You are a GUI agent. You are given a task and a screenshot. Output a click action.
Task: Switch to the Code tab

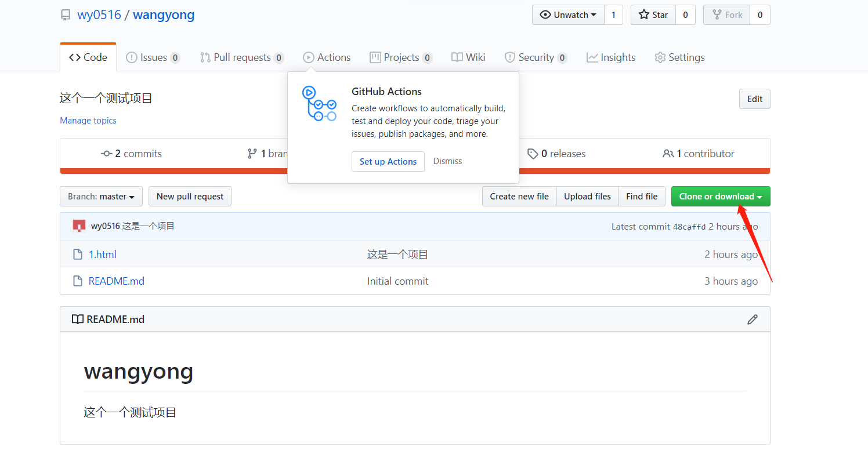88,57
